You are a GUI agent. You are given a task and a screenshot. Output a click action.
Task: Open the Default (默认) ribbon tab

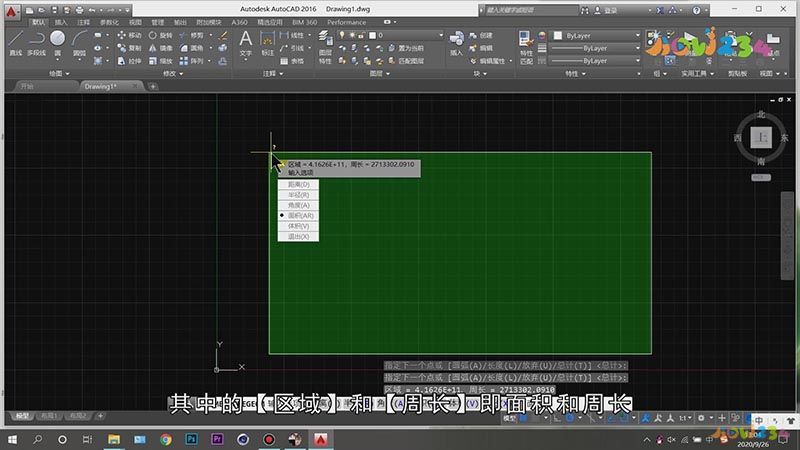tap(38, 22)
